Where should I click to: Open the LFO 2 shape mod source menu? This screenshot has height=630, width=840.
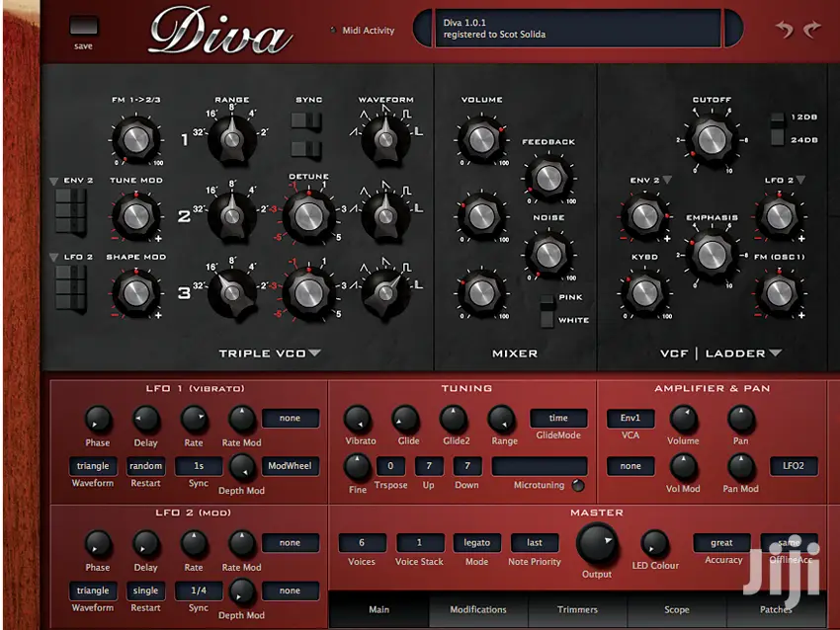click(x=53, y=258)
